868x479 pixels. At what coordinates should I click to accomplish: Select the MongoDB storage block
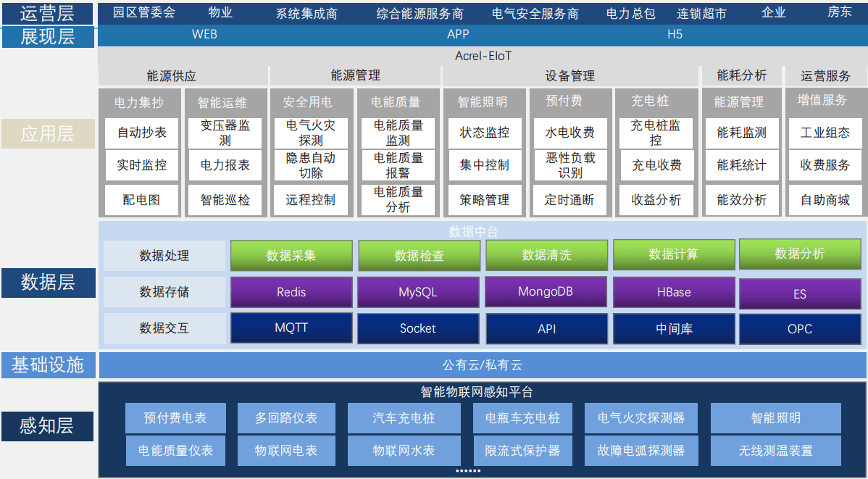546,291
